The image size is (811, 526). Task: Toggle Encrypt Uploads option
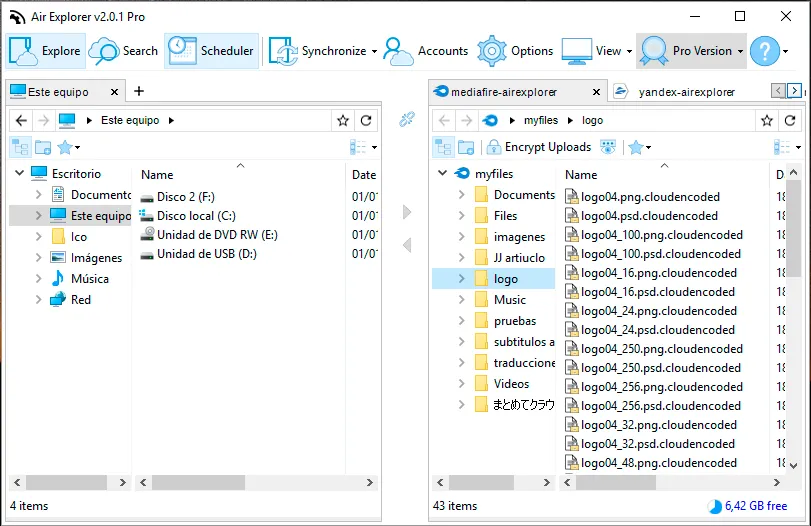539,147
